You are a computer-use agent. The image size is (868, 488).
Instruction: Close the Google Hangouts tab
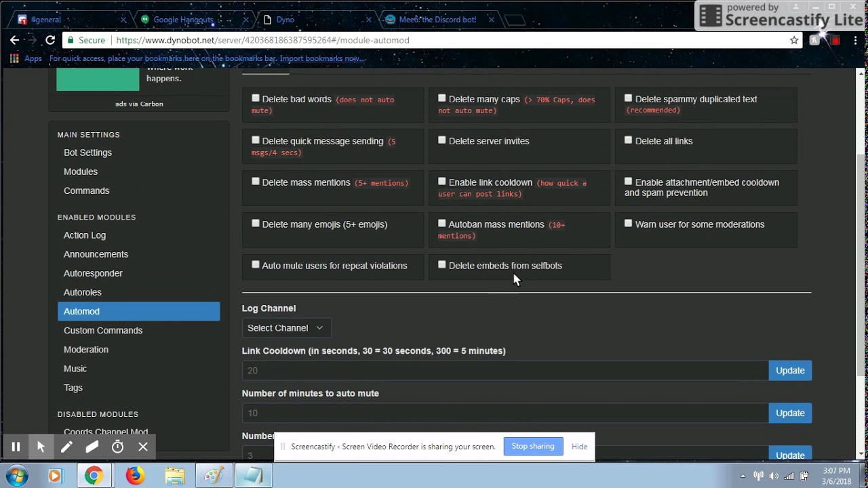tap(245, 20)
